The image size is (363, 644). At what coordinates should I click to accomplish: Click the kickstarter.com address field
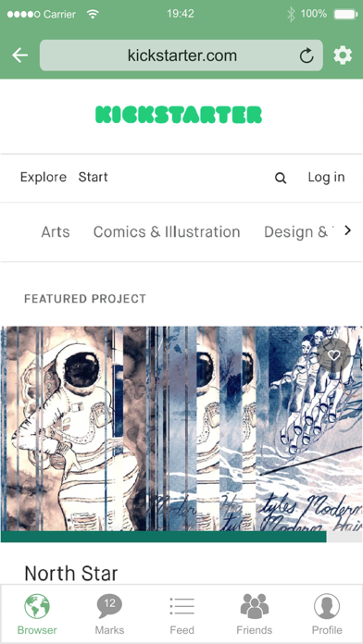click(181, 56)
